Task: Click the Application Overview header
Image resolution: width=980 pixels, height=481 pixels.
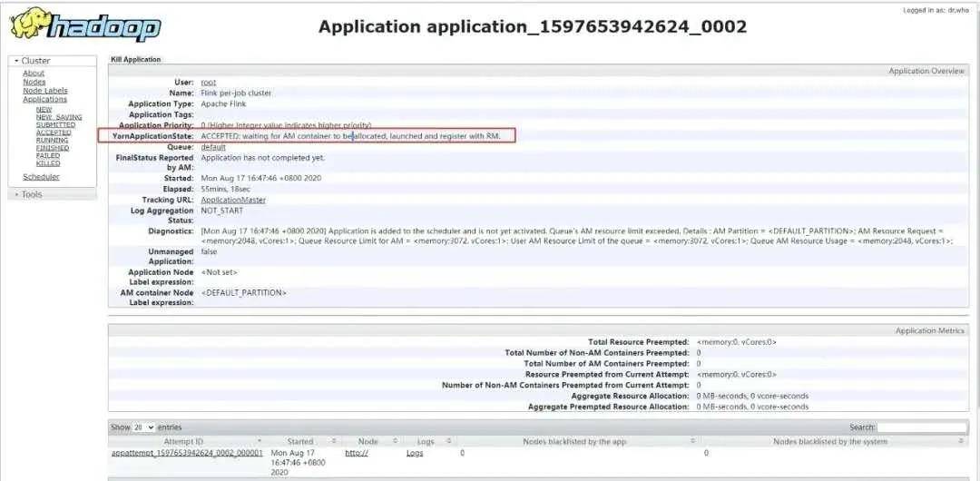Action: 926,72
